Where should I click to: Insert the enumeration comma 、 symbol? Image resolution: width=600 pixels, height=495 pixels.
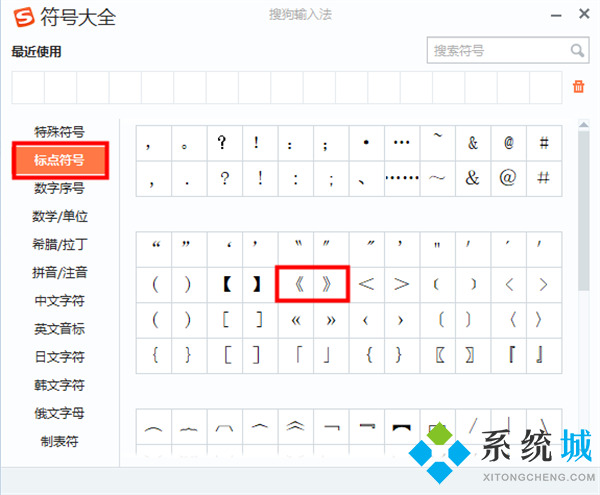tap(367, 179)
